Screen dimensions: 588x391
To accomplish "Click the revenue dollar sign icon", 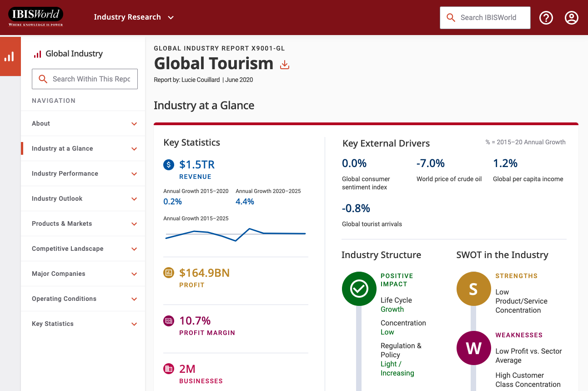I will 169,165.
